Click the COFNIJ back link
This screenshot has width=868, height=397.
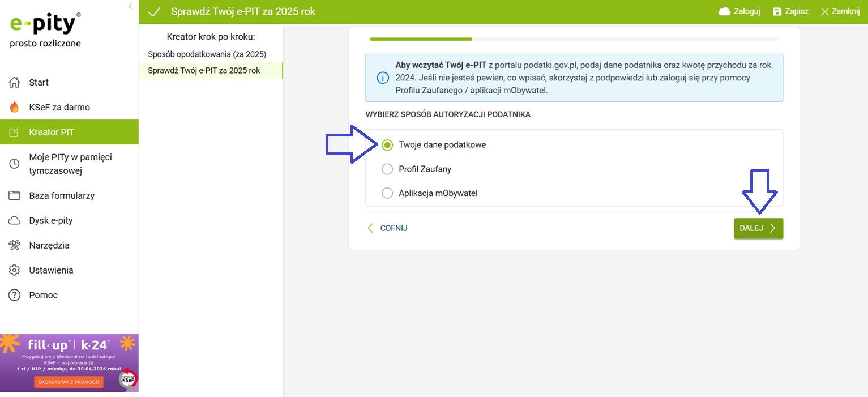pos(387,228)
